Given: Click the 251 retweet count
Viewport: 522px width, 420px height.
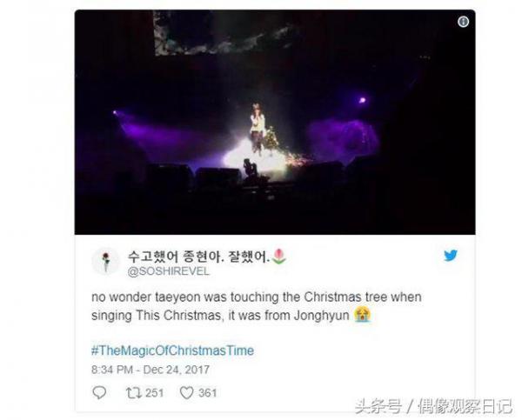Looking at the screenshot, I should (155, 393).
